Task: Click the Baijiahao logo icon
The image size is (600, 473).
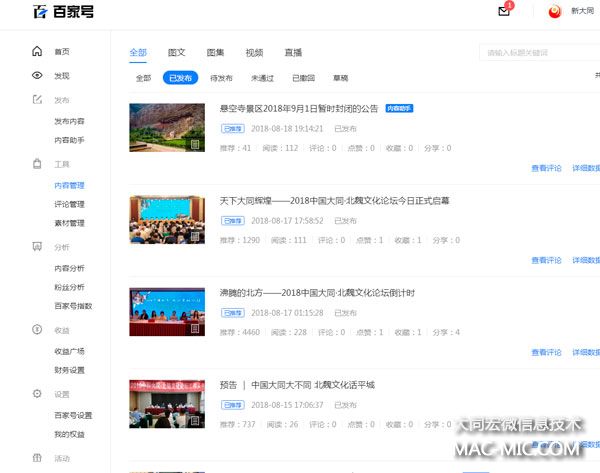Action: click(39, 12)
